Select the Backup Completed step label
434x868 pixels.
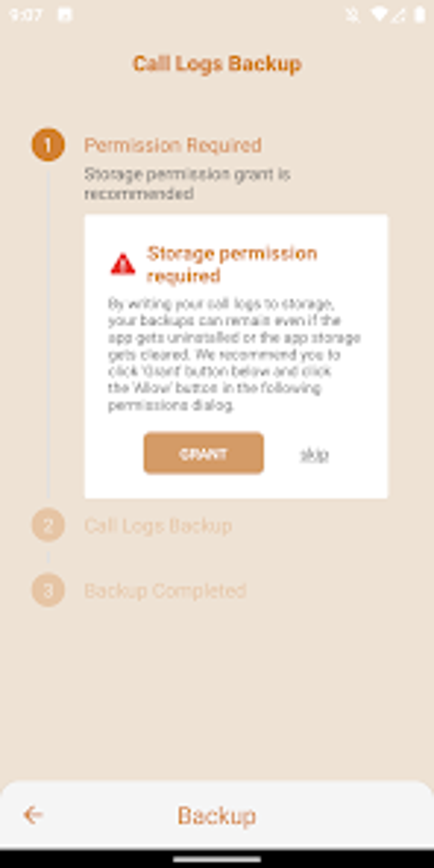tap(165, 591)
